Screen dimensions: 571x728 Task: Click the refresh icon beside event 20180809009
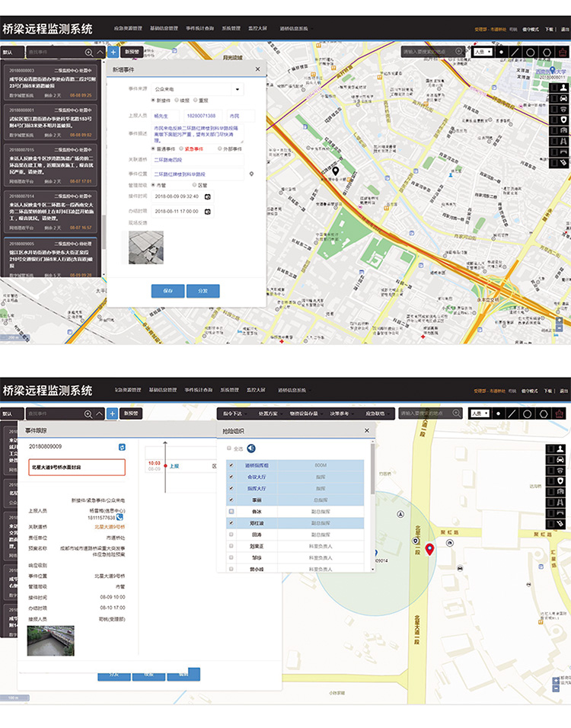click(120, 446)
